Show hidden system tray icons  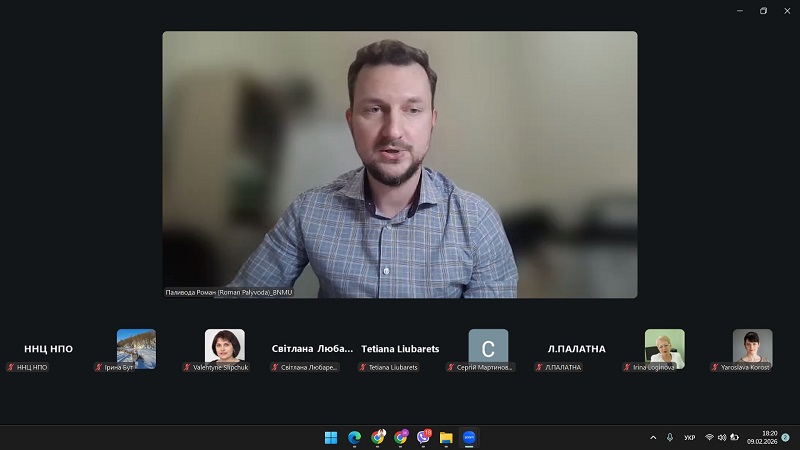tap(653, 437)
